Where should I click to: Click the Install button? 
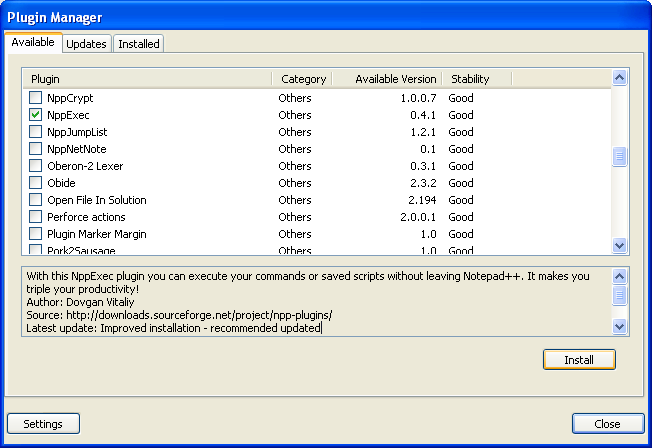click(579, 360)
